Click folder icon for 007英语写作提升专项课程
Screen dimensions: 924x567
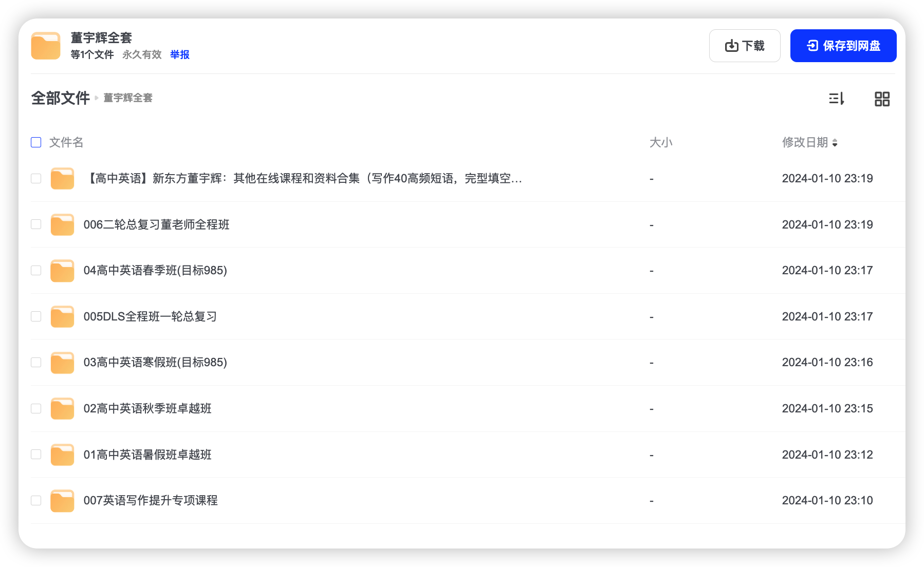click(x=62, y=501)
